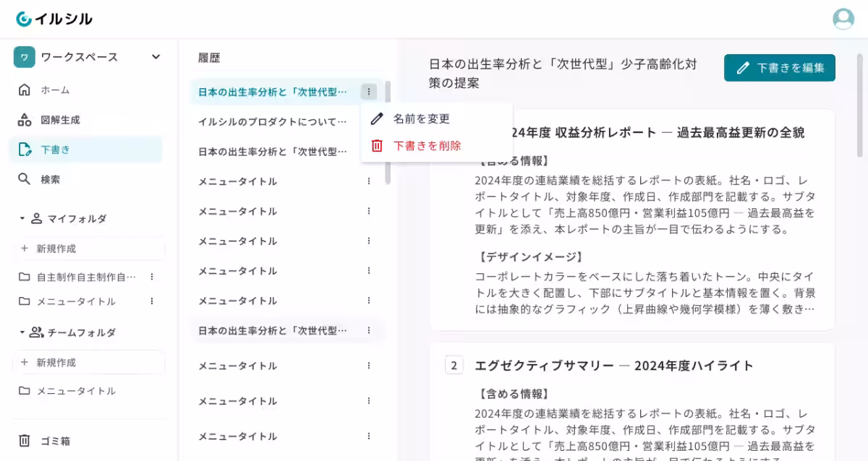Click the 【デザインイメージ】 heading text

click(x=530, y=257)
